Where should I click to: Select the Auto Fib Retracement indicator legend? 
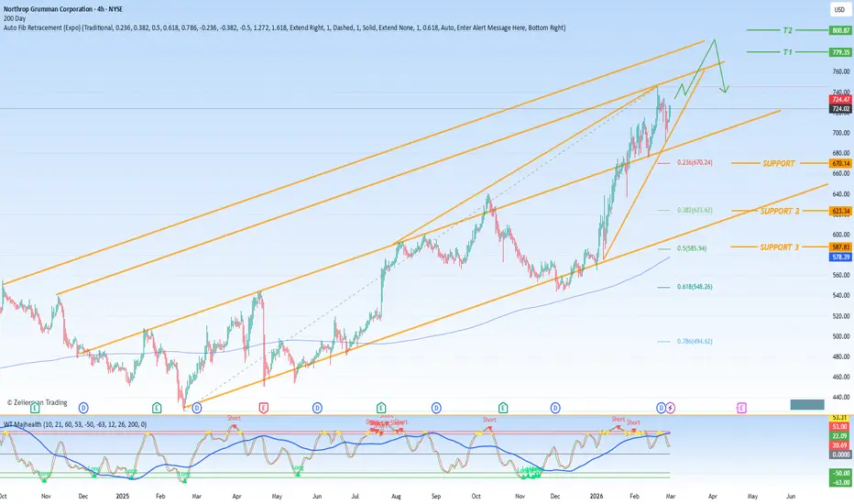click(284, 27)
